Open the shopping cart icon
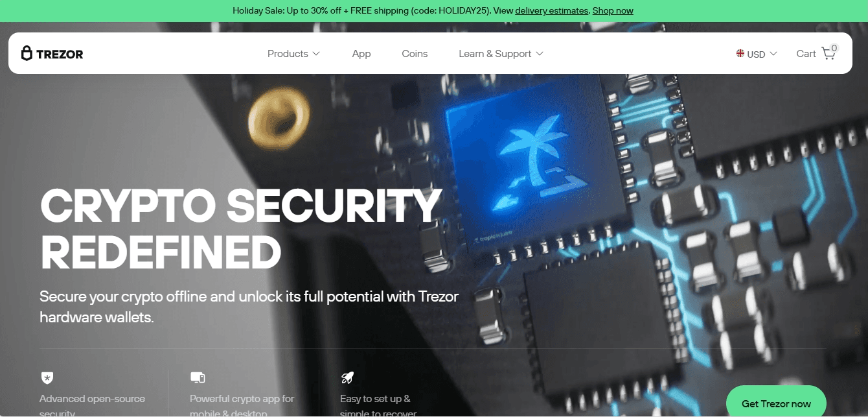 tap(828, 54)
